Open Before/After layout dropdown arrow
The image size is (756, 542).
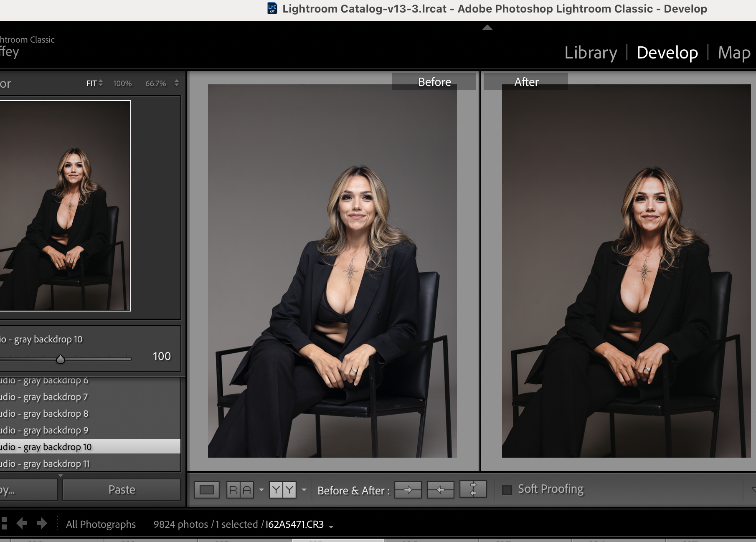(x=304, y=490)
